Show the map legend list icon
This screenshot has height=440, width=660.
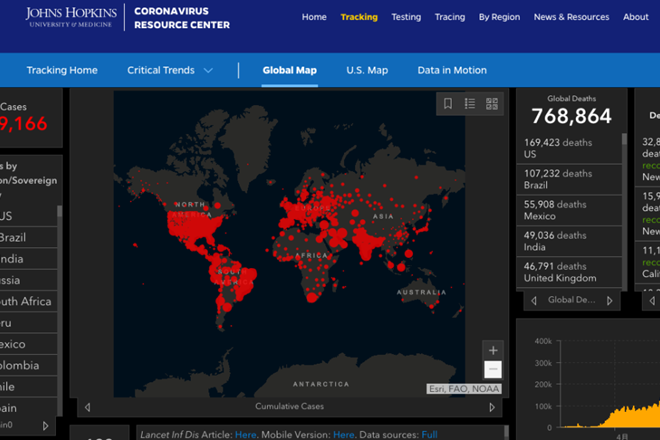tap(470, 104)
